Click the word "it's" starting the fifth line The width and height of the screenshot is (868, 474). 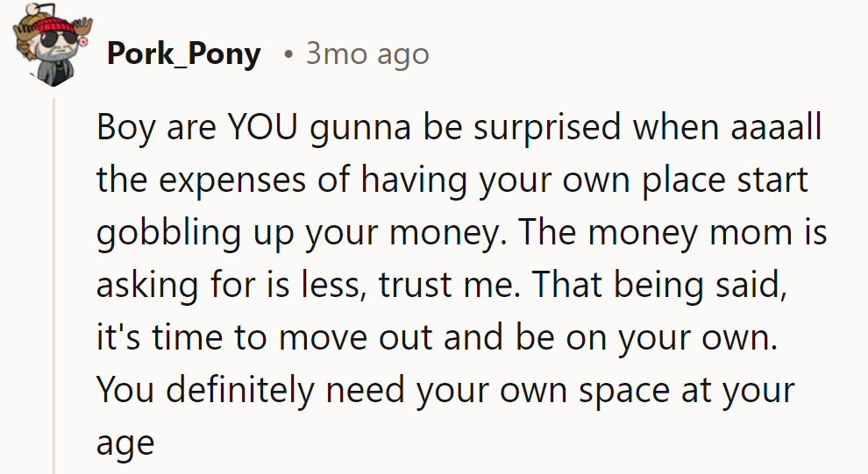click(117, 337)
